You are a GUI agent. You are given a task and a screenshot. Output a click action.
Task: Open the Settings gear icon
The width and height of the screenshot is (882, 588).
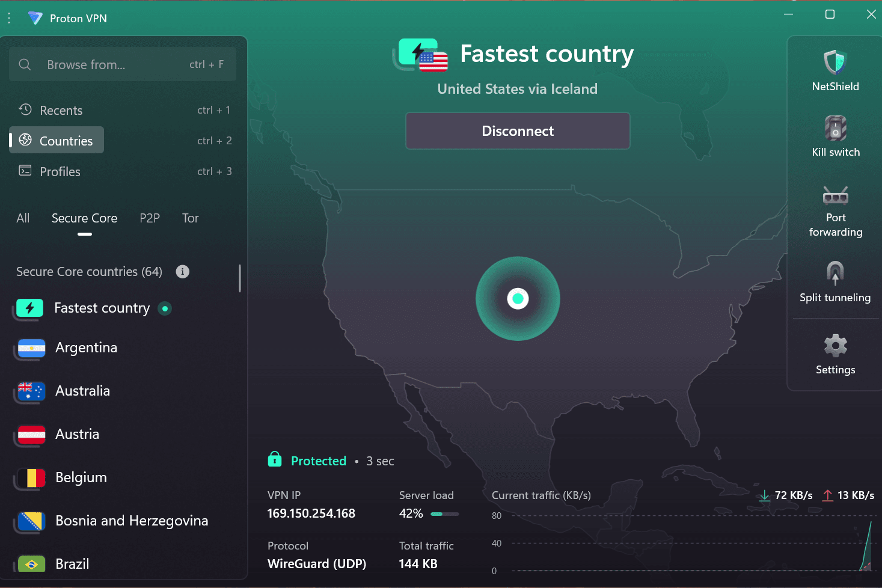click(x=835, y=346)
